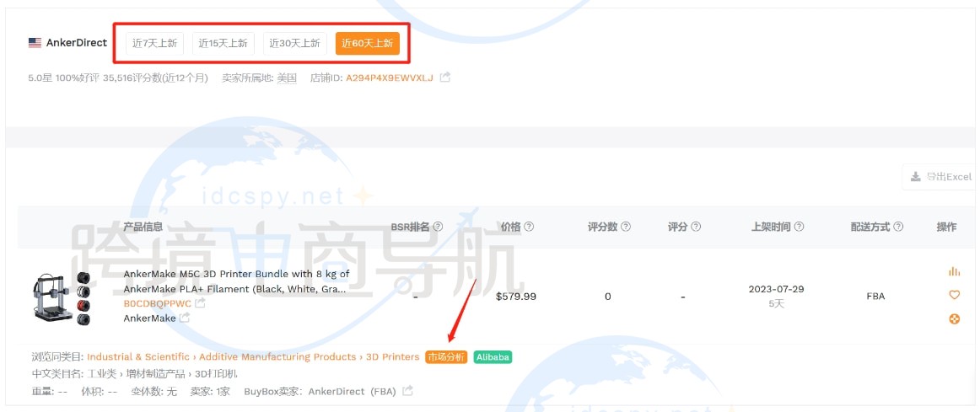Click the price $579.99

[x=515, y=297]
